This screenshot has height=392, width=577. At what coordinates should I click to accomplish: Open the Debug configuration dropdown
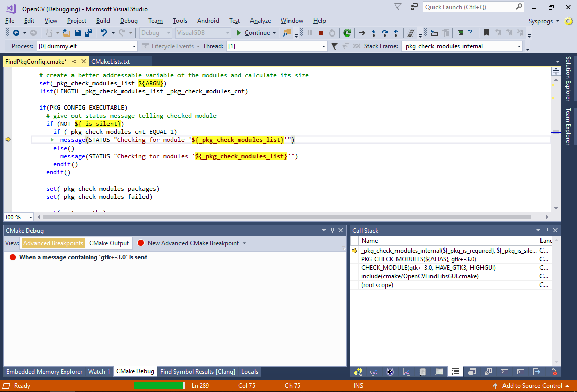coord(156,33)
